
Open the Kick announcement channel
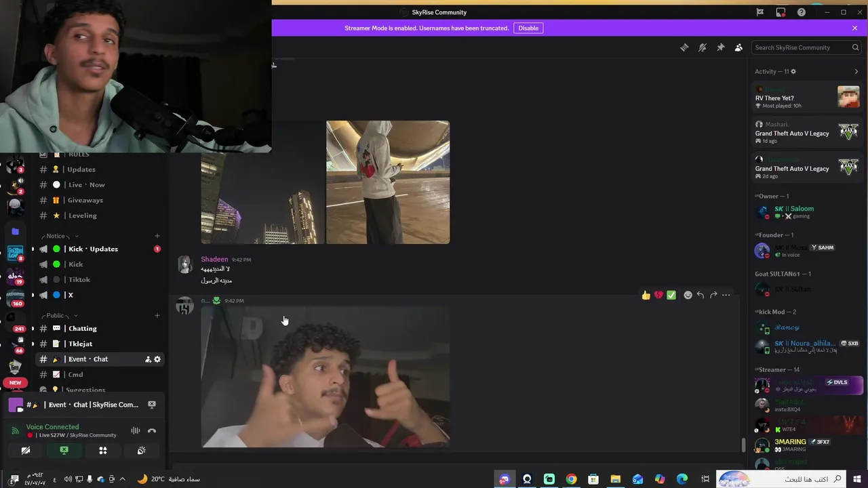tap(99, 264)
